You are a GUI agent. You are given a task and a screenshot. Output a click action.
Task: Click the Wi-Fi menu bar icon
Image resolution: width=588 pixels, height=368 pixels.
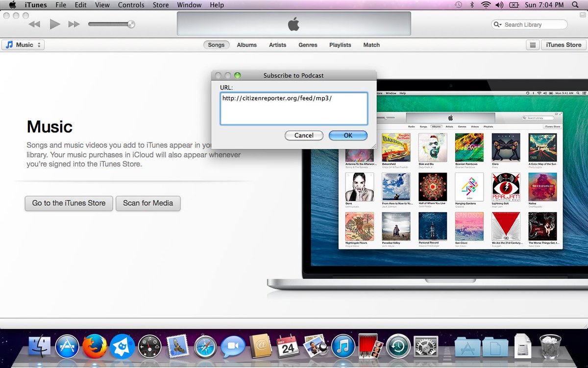coord(486,5)
